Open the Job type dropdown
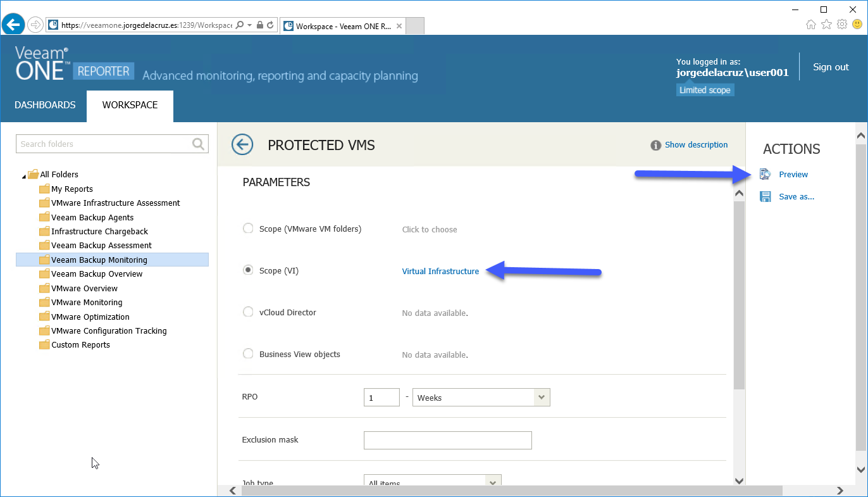 click(432, 481)
